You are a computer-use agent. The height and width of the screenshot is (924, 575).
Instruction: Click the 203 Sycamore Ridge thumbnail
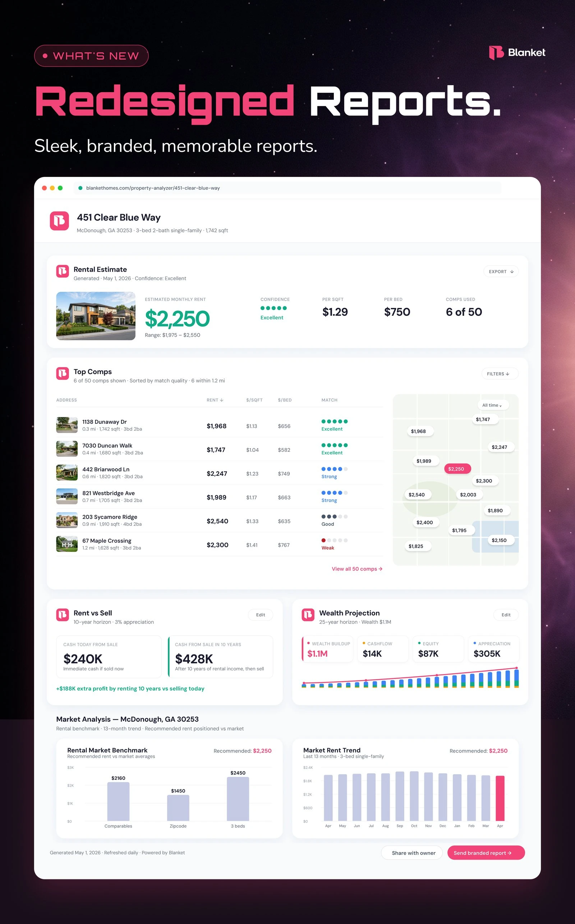click(67, 520)
